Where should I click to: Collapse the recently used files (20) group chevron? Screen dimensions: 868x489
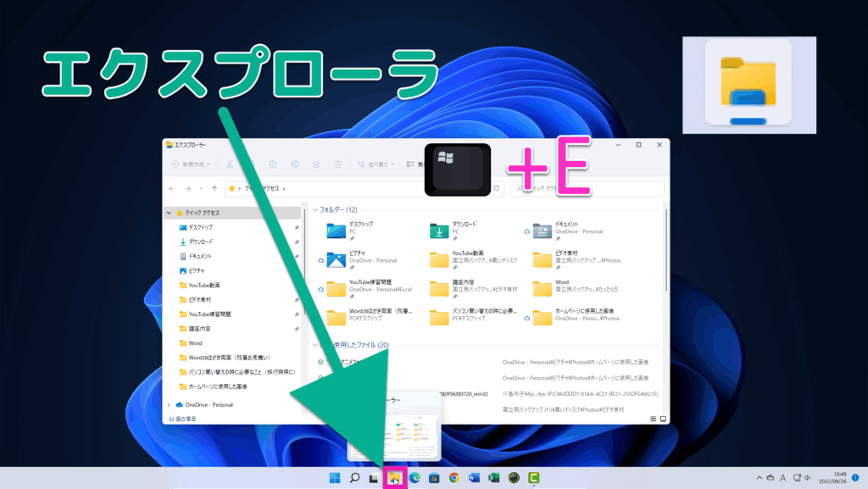pos(315,345)
